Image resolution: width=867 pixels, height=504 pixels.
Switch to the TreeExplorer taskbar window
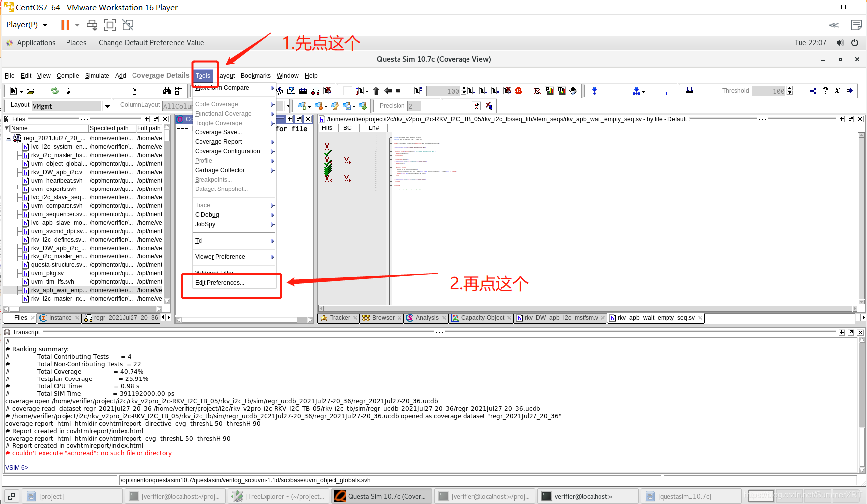pos(278,496)
